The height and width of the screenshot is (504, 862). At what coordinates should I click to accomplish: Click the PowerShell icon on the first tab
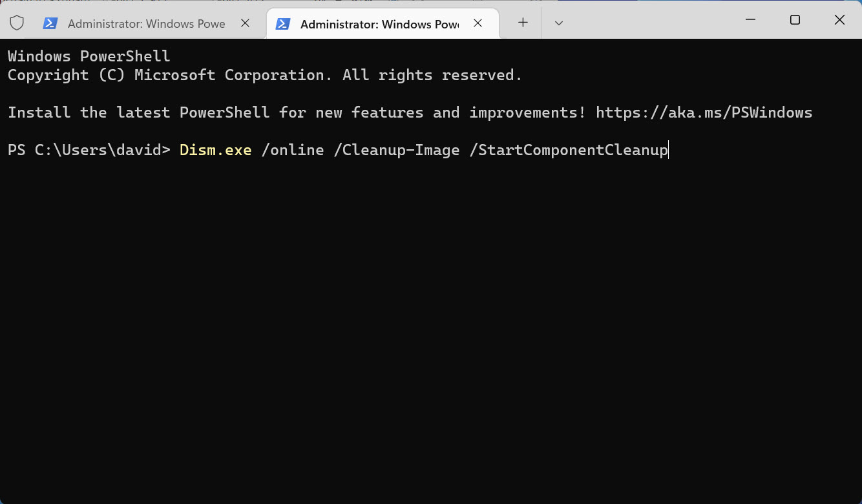click(x=50, y=23)
